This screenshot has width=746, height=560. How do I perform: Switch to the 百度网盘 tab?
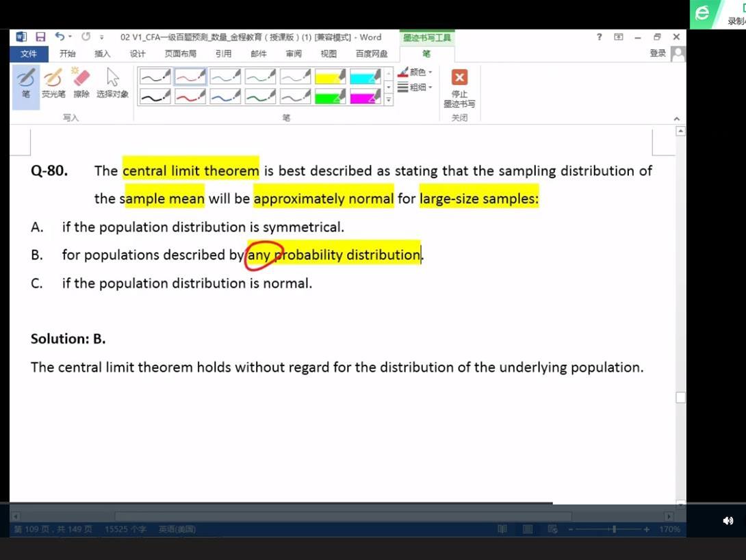tap(372, 54)
